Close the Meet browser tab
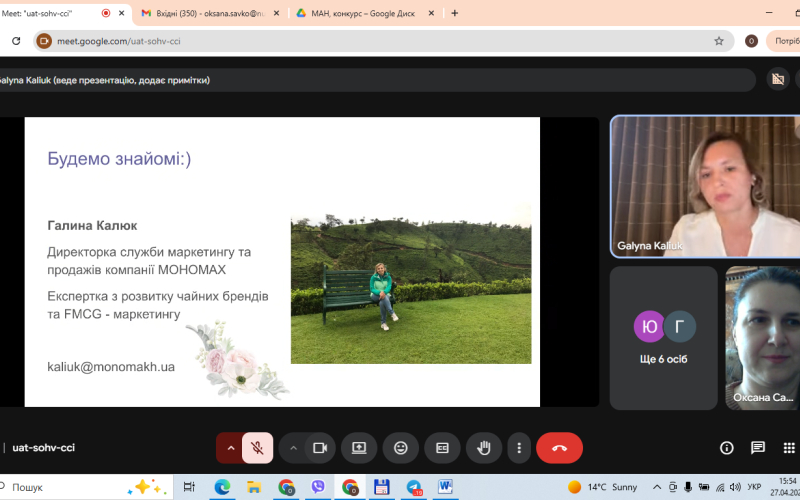Viewport: 800px width, 500px height. 121,13
